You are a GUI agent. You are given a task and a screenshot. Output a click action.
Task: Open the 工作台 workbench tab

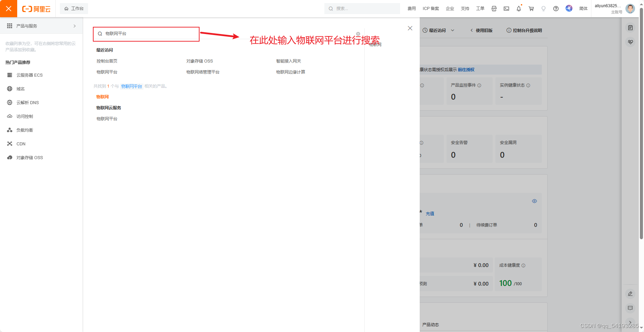click(x=74, y=9)
